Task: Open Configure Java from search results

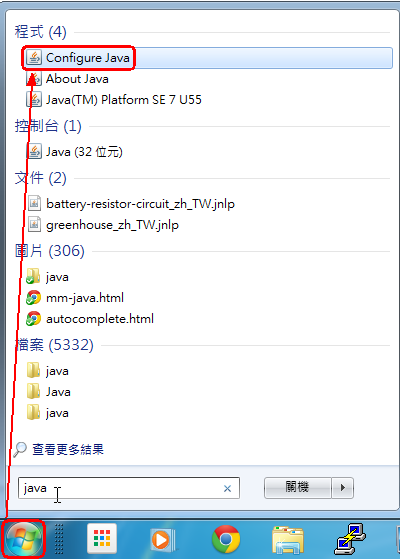Action: [209, 58]
